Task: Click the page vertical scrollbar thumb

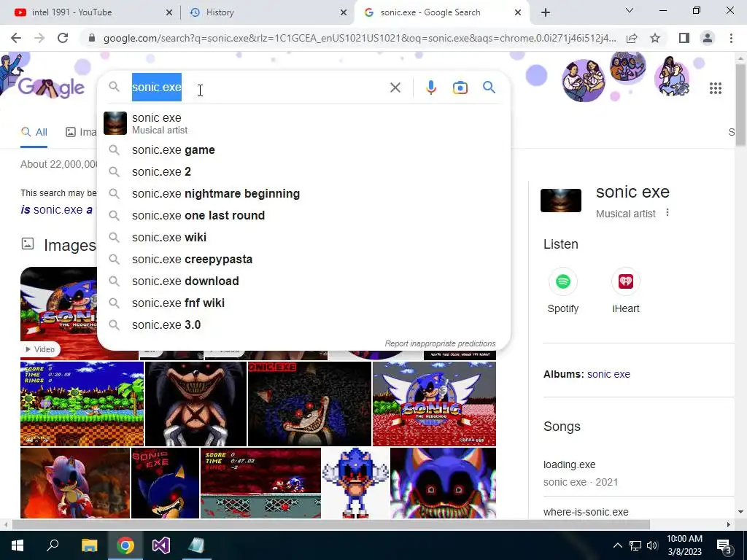Action: coord(740,105)
